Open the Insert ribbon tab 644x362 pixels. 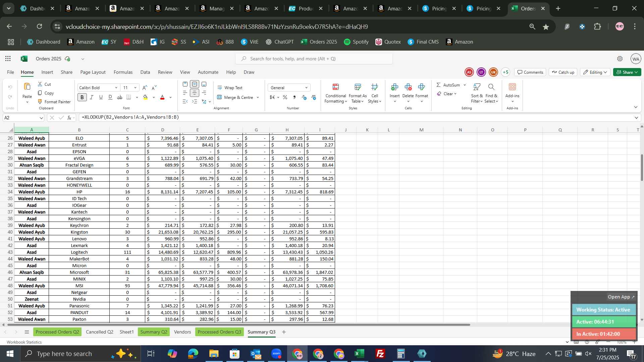coord(47,72)
